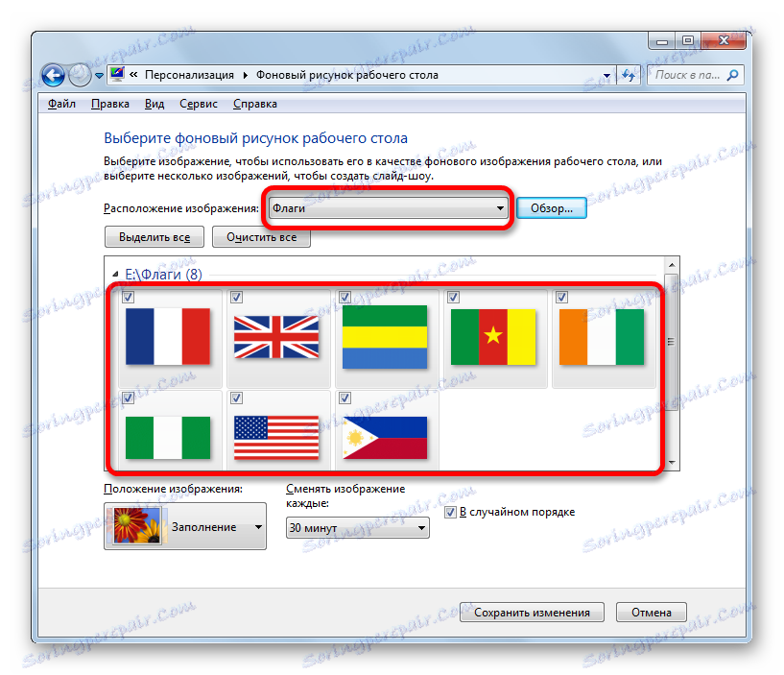Click the image list scrollbar thumb

pos(672,342)
